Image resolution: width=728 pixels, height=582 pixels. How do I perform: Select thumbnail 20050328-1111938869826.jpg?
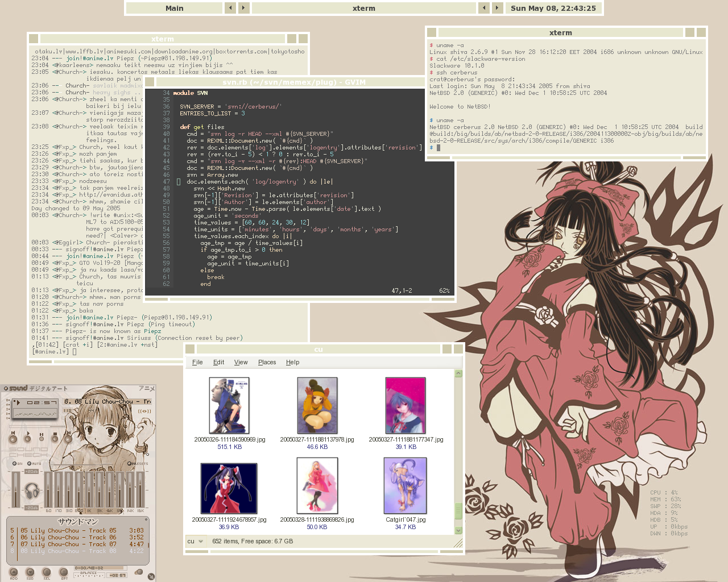[x=317, y=486]
